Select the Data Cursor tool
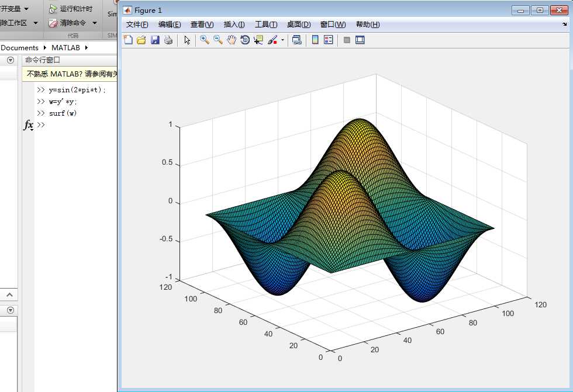This screenshot has width=573, height=392. point(258,40)
